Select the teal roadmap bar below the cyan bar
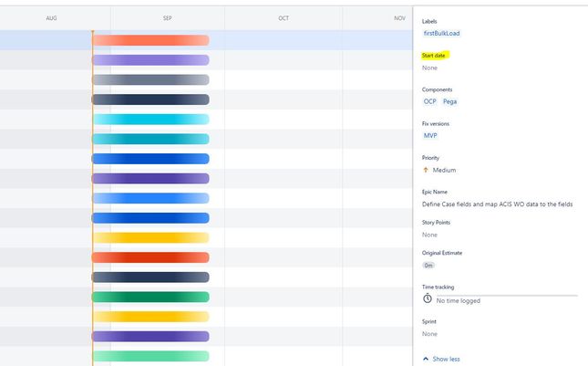Screen dimensions: 588x366 tap(150, 139)
